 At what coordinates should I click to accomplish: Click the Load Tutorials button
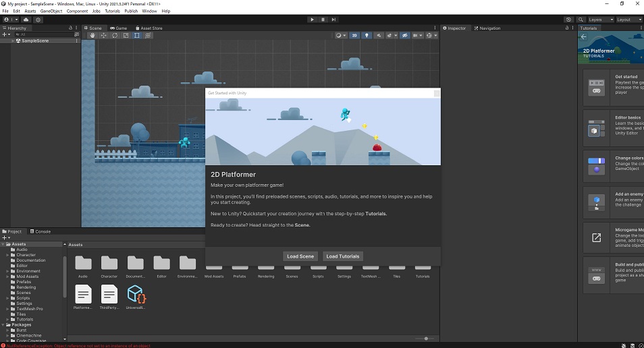tap(342, 256)
